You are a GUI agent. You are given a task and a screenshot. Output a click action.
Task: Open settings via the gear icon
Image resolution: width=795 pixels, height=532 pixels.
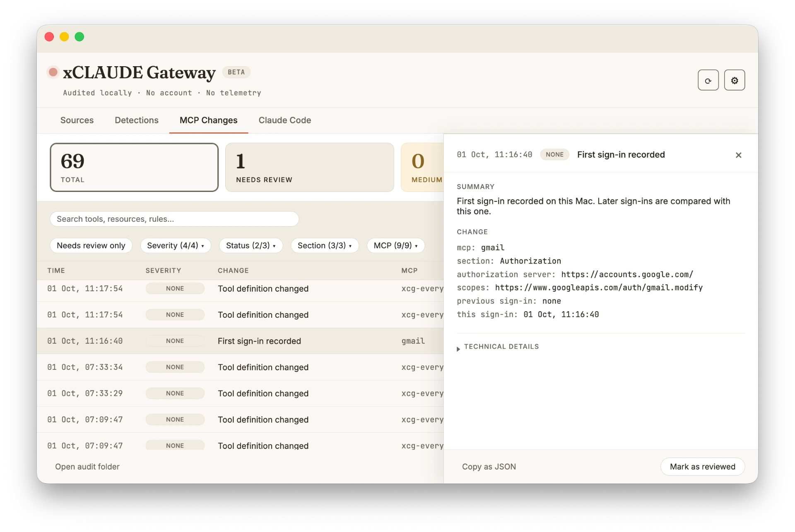click(x=735, y=80)
